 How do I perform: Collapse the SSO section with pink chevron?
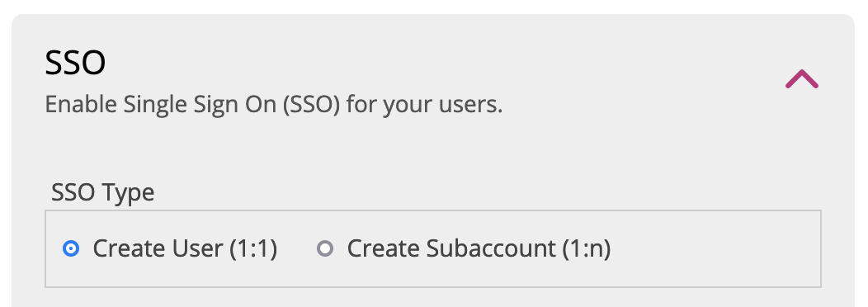coord(801,79)
